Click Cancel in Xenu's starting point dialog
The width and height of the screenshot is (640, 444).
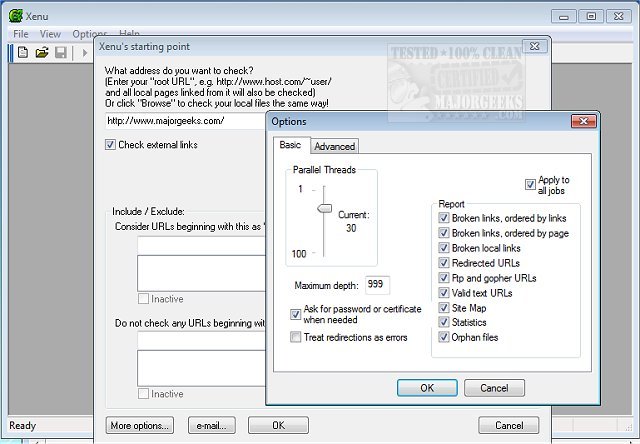(x=509, y=425)
